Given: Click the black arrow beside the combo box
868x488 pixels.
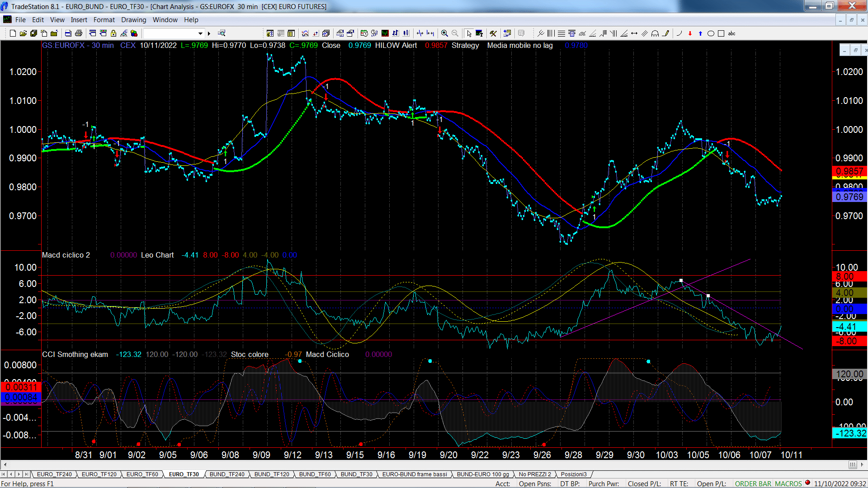Looking at the screenshot, I should (x=209, y=33).
